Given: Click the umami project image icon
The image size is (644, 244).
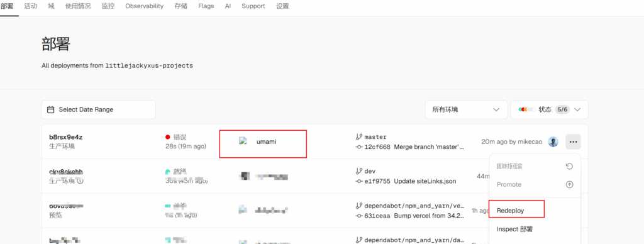Looking at the screenshot, I should (242, 141).
